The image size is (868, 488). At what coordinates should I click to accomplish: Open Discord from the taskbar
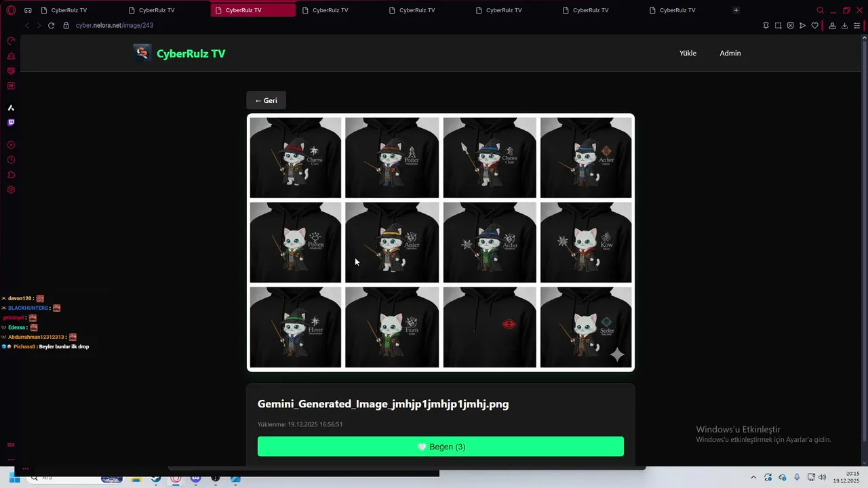[x=195, y=479]
